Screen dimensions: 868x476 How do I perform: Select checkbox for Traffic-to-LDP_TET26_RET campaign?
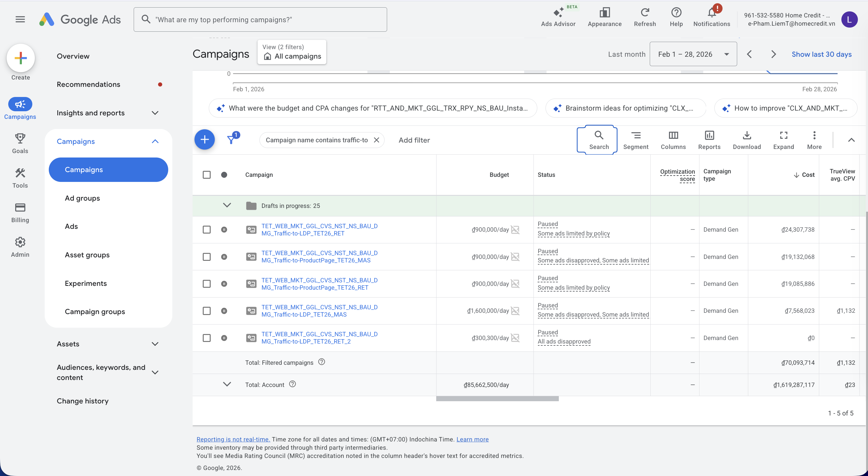207,229
